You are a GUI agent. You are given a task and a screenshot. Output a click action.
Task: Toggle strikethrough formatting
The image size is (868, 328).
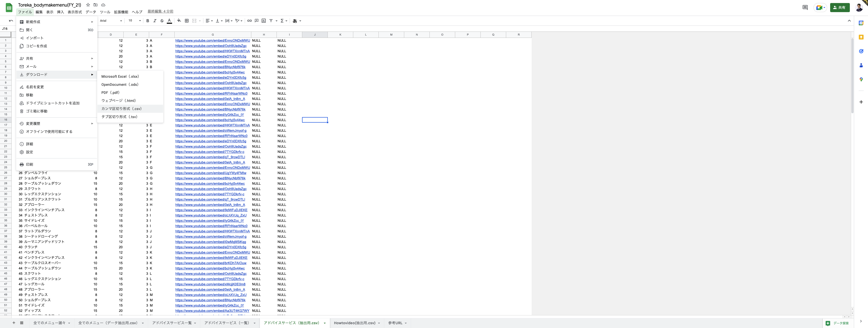[162, 21]
